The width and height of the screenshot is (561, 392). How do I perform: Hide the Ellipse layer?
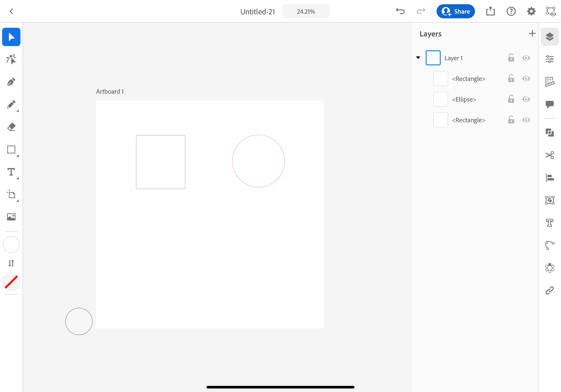526,99
